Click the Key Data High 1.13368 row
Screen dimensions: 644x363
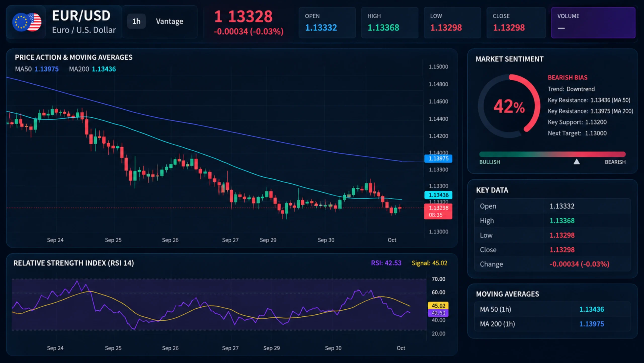[552, 221]
